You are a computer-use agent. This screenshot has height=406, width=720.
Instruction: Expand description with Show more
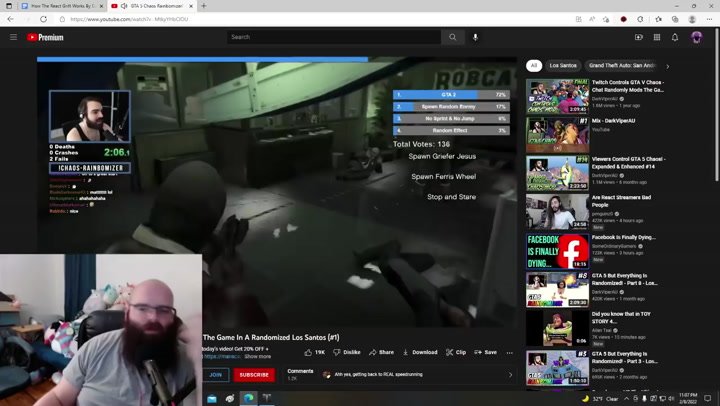click(x=257, y=356)
